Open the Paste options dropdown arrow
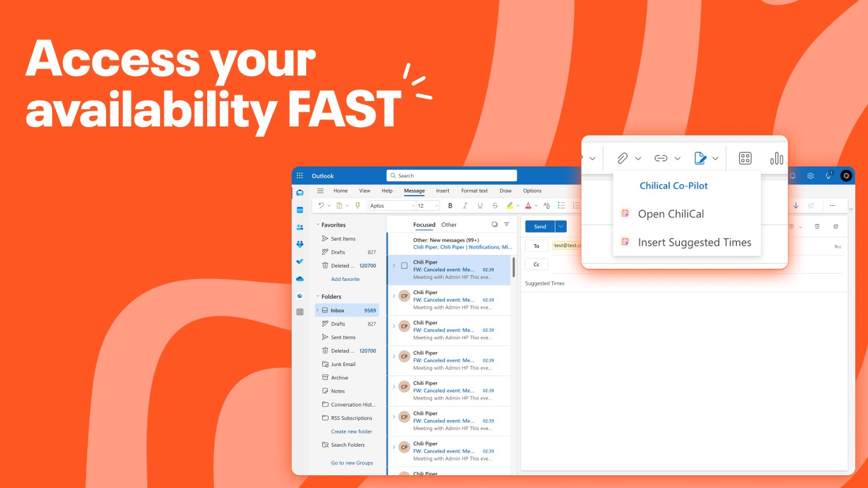Screen dimensions: 868x488 347,206
